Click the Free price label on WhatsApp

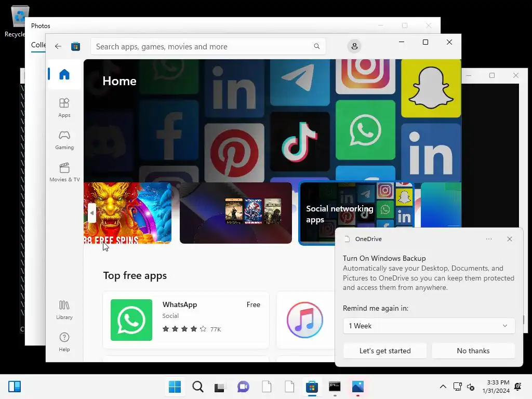pyautogui.click(x=254, y=304)
